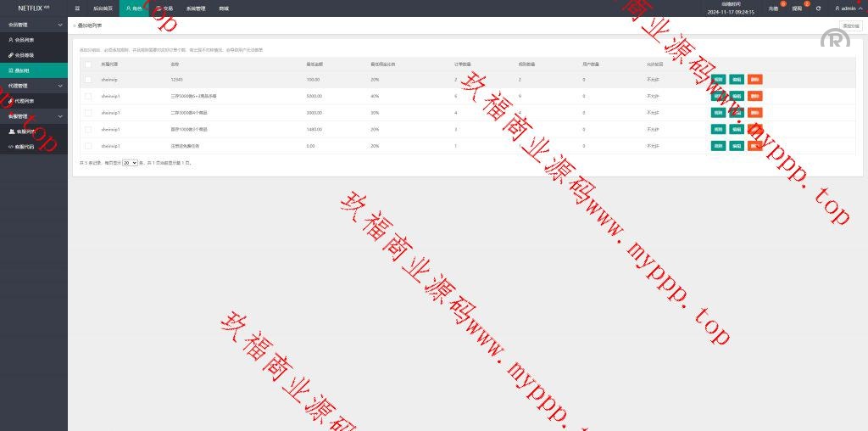Open 代理列表 via its link icon
868x431 pixels.
click(10, 101)
